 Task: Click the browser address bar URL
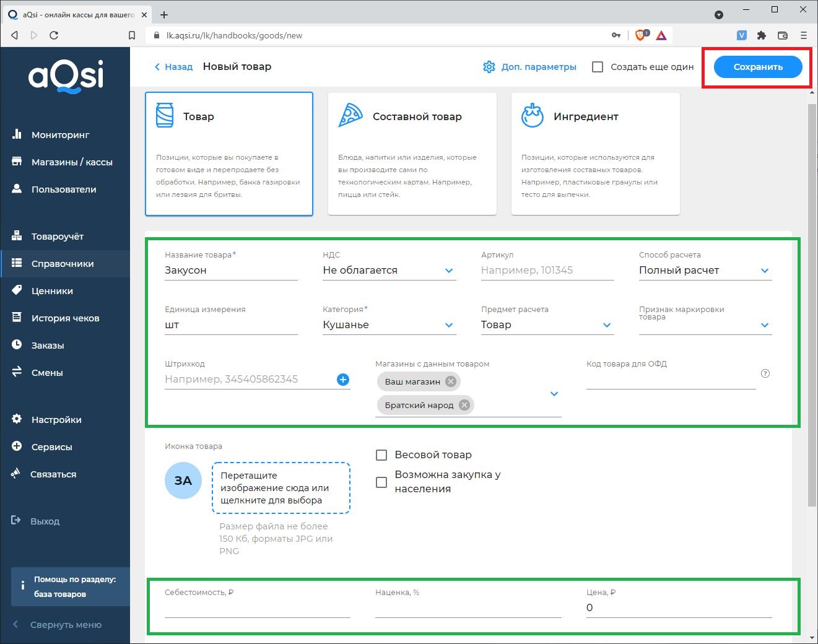coord(234,35)
